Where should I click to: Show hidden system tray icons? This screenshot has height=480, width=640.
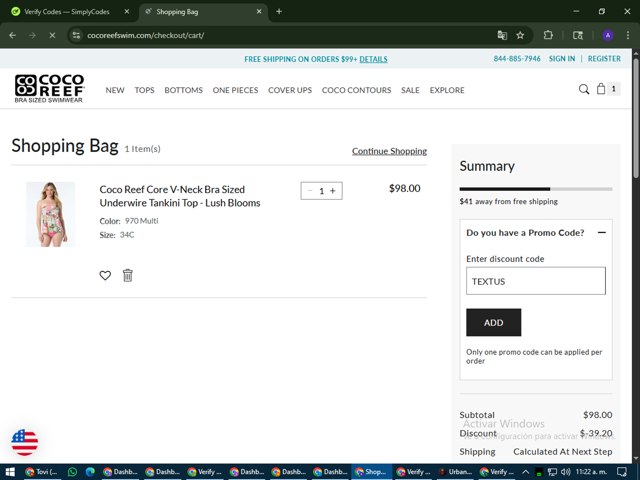pyautogui.click(x=525, y=472)
